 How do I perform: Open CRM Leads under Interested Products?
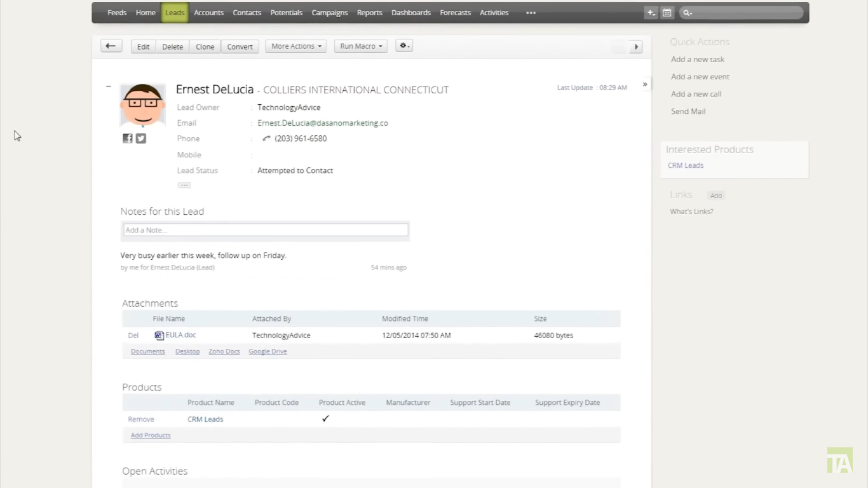click(x=686, y=165)
